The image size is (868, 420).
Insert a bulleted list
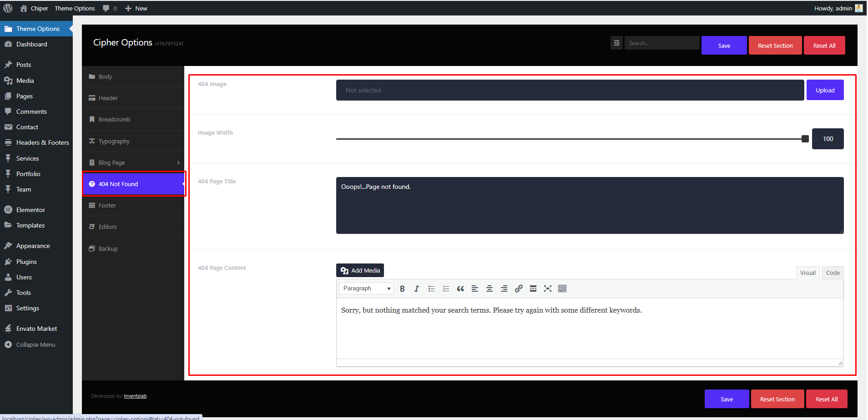(x=431, y=288)
